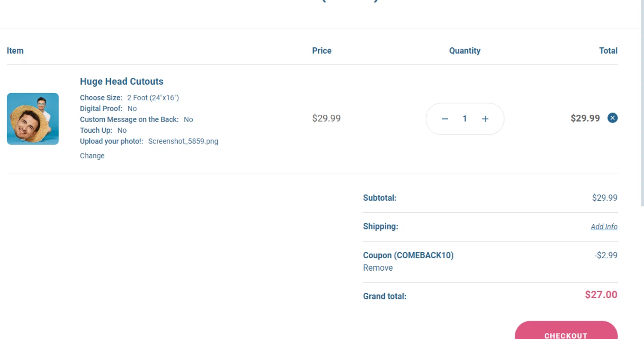The width and height of the screenshot is (644, 339).
Task: Click Add Info for shipping
Action: click(x=604, y=226)
